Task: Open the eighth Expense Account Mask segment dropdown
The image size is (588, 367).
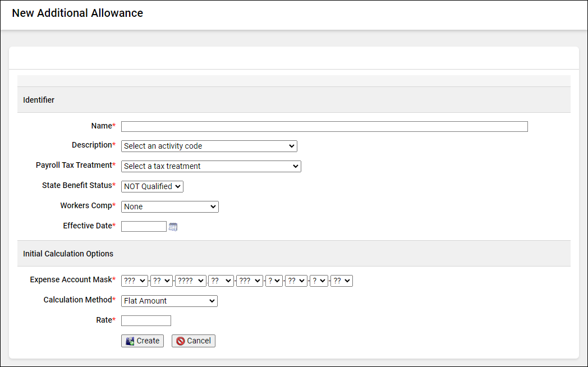Action: (319, 281)
